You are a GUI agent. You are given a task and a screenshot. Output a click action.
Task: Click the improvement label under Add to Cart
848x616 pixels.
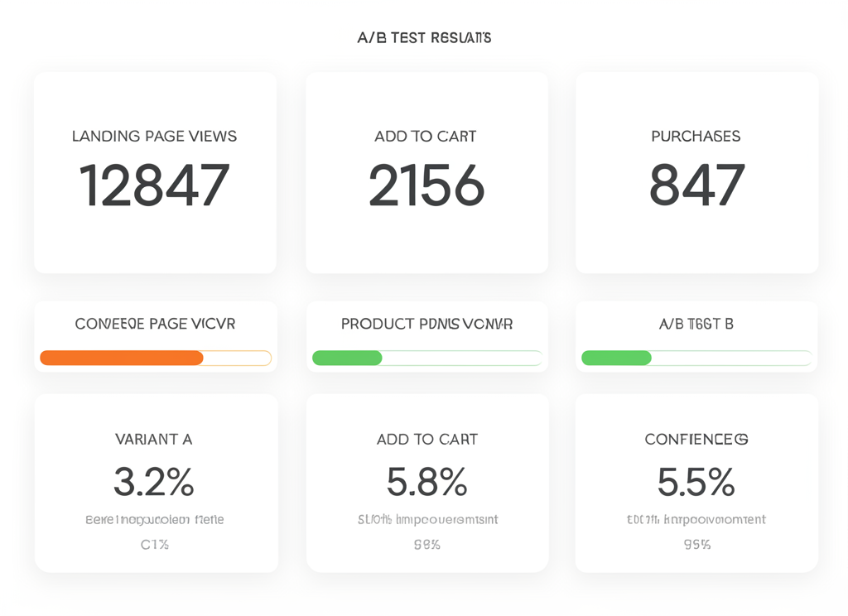coord(426,519)
